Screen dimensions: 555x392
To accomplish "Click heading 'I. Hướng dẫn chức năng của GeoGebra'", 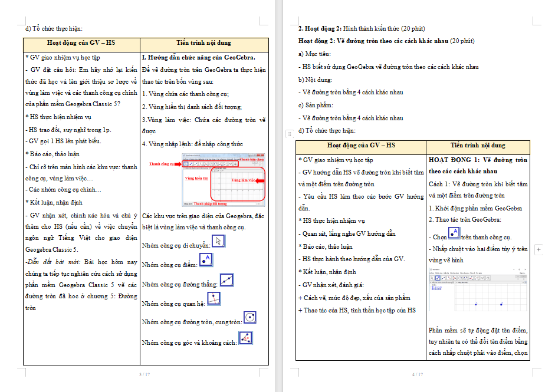I will pos(199,58).
